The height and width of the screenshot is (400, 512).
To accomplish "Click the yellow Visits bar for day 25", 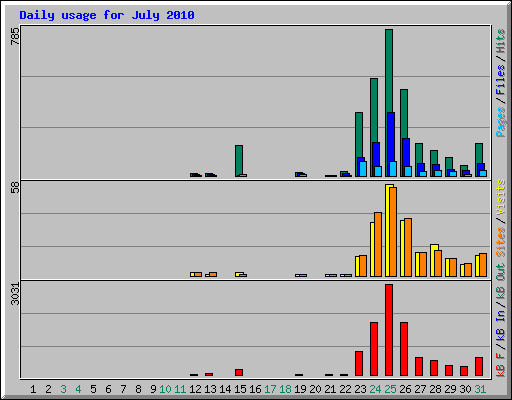I will tap(387, 230).
